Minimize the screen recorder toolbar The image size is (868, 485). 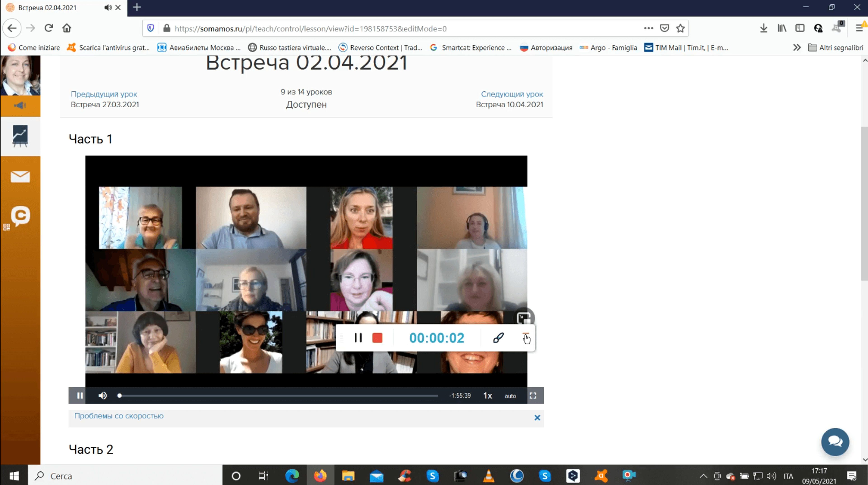(526, 334)
